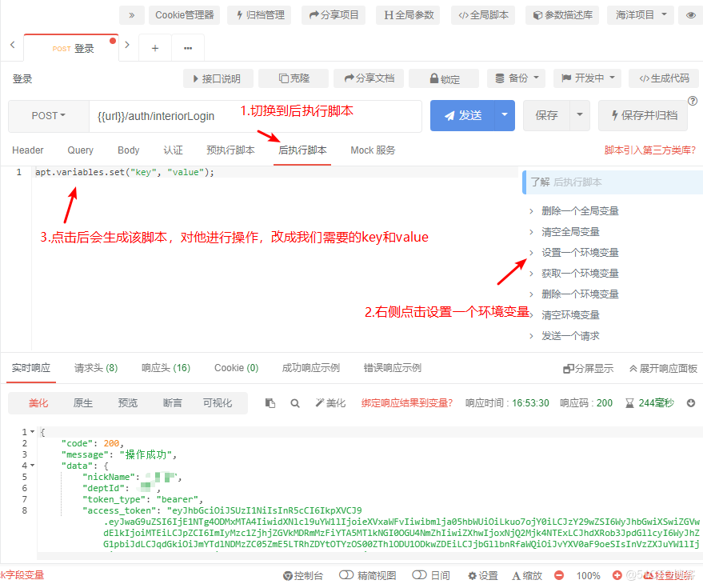Select the POST 登录 request tab

[x=72, y=48]
